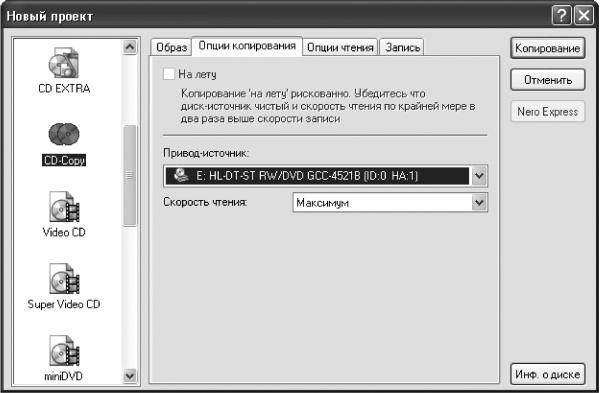Screen dimensions: 600x393
Task: Enable the На лету checkbox
Action: (x=169, y=74)
